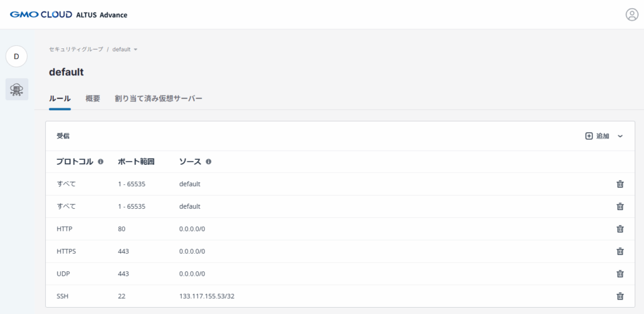The height and width of the screenshot is (314, 644).
Task: Click the D project avatar in the sidebar
Action: click(x=17, y=57)
